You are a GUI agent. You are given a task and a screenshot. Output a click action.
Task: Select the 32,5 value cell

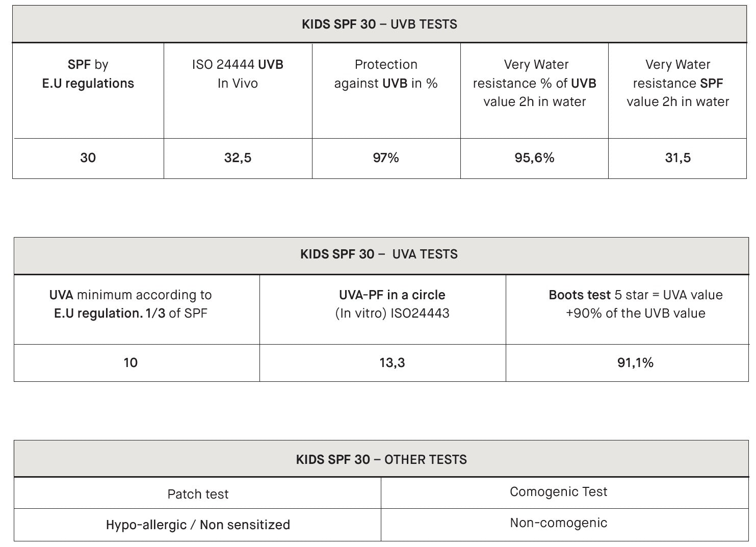pos(238,158)
